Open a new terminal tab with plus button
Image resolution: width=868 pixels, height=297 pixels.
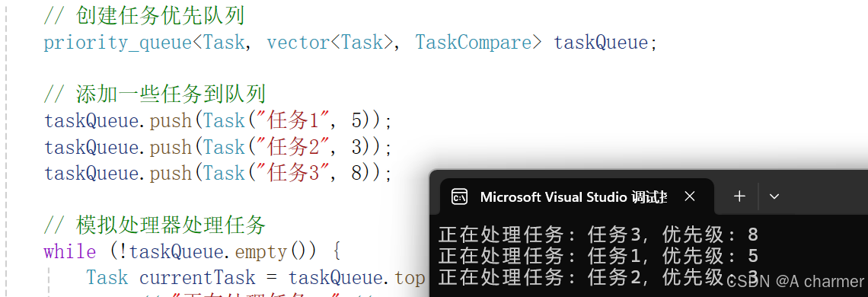[x=739, y=196]
